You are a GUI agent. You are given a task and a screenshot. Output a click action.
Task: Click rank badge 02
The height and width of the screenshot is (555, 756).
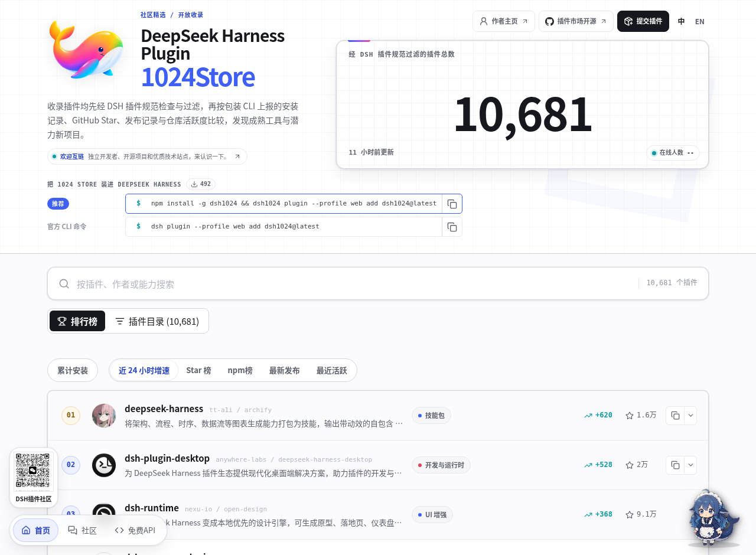[71, 465]
